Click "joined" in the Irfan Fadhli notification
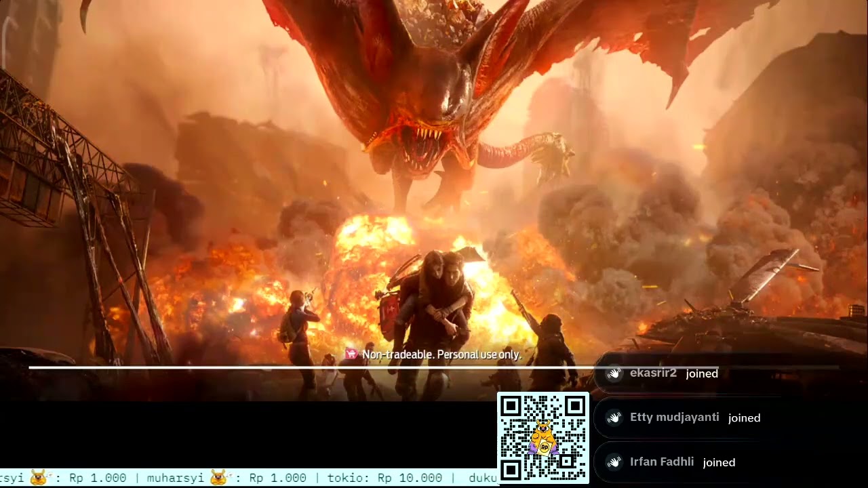Screen dimensions: 868x488 (x=719, y=463)
